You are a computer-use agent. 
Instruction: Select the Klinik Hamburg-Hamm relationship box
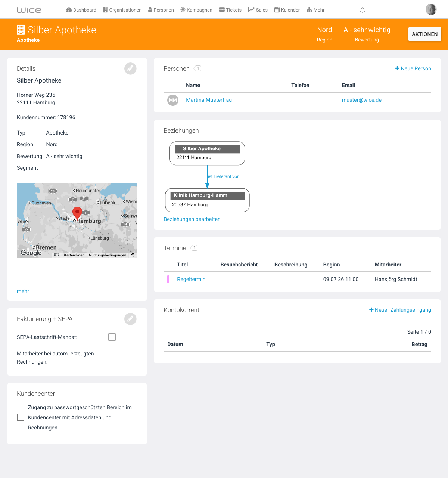pyautogui.click(x=207, y=200)
